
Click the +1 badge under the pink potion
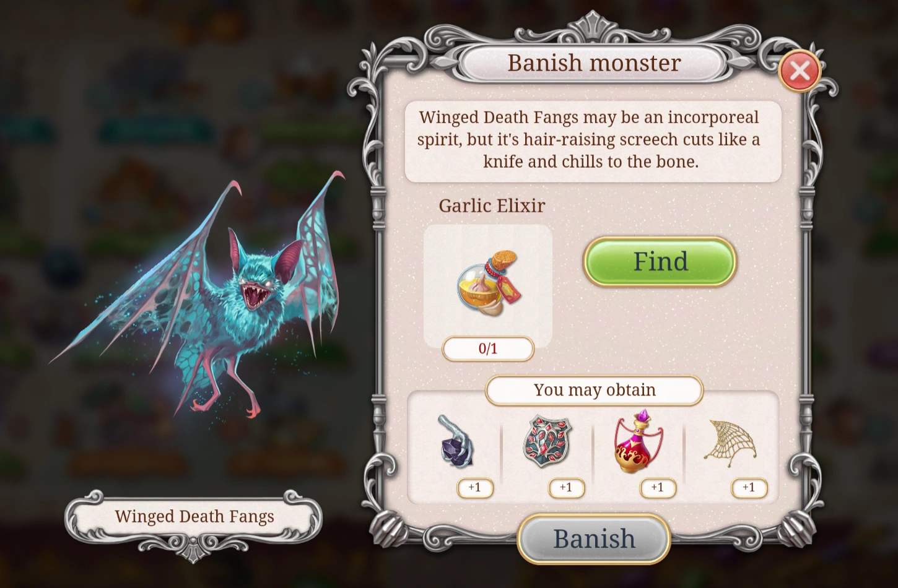657,488
